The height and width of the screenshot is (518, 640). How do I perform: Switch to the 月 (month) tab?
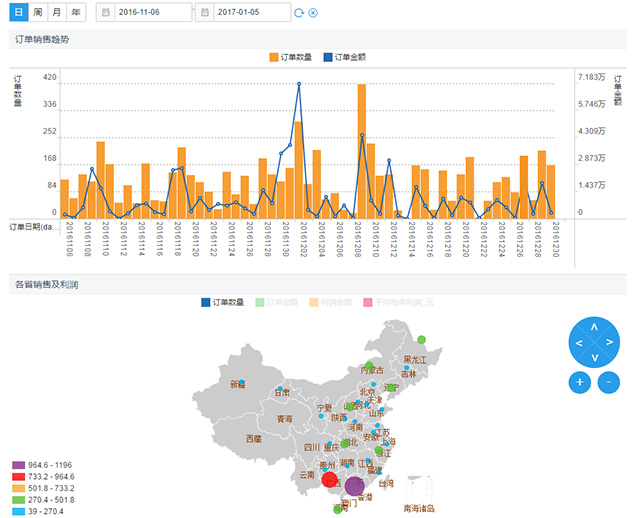coord(57,12)
